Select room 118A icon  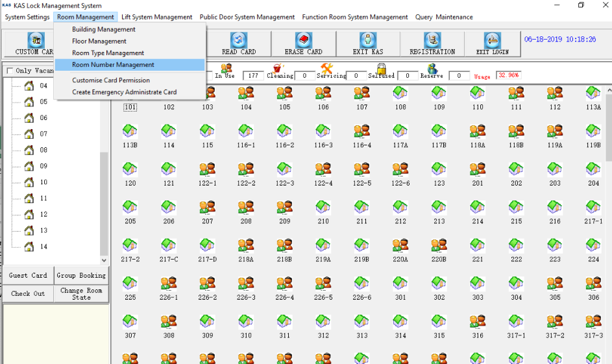point(478,131)
